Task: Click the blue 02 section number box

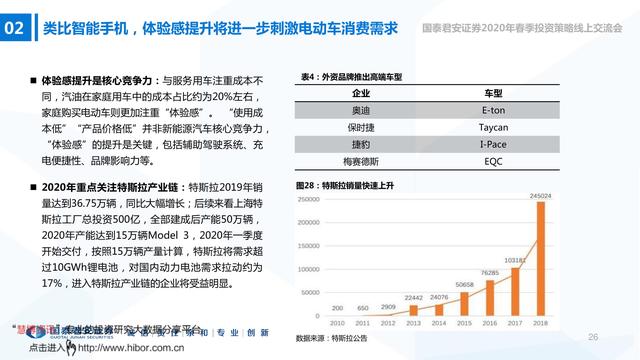Action: point(15,27)
